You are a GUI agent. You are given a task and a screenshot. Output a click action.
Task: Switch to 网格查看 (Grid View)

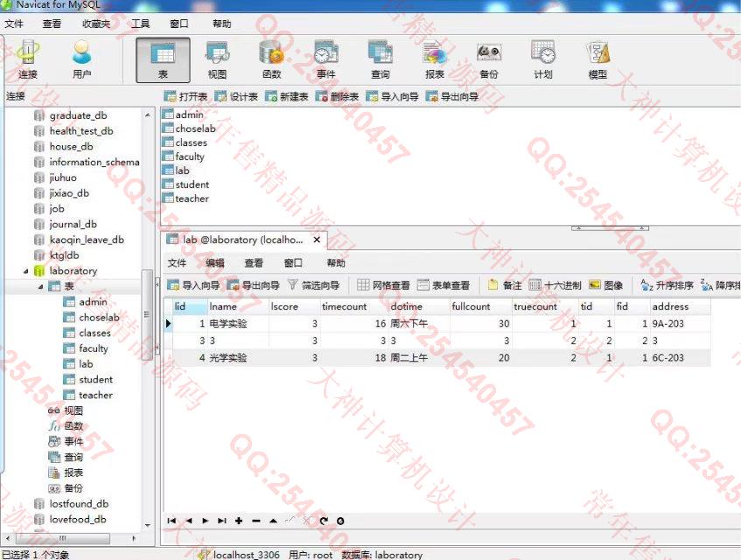(x=384, y=285)
